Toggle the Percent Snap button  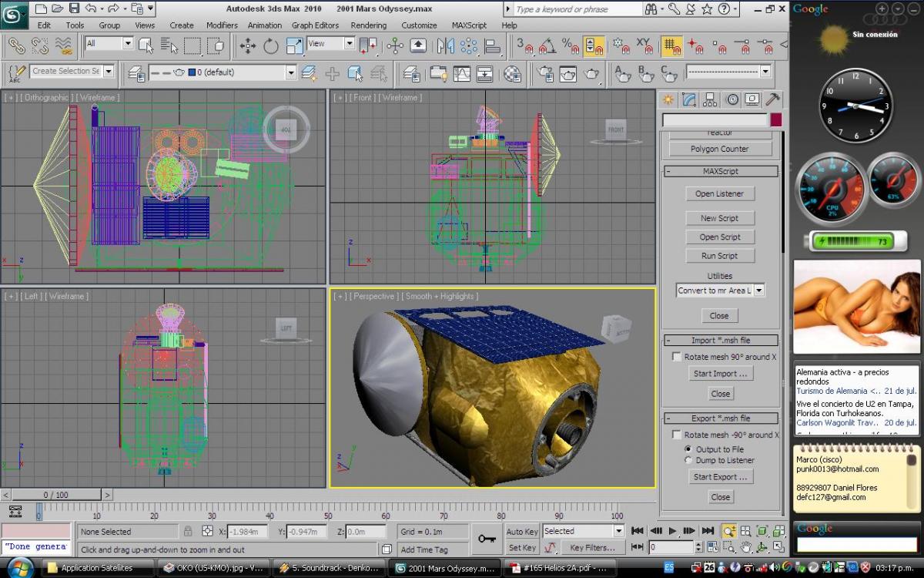[x=571, y=45]
